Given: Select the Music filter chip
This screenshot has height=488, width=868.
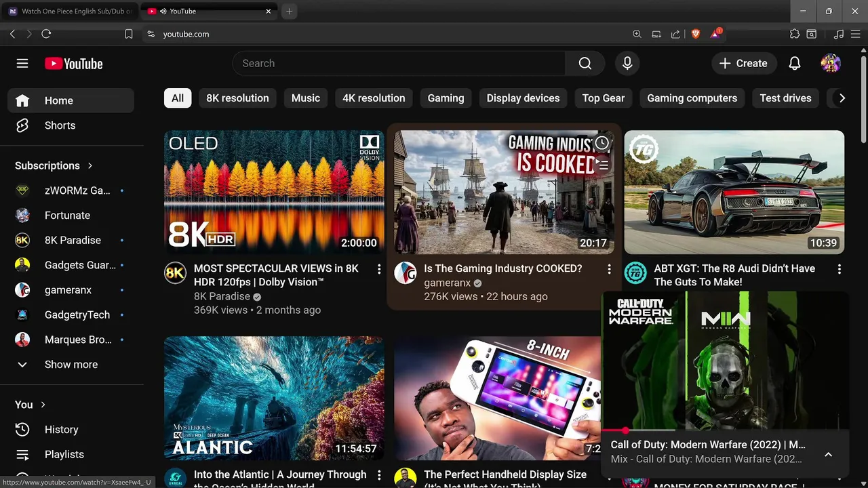Looking at the screenshot, I should (x=306, y=98).
